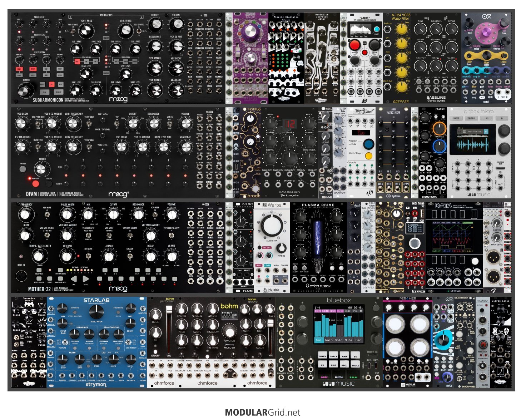This screenshot has width=526, height=420.
Task: Flip the Subharmonicon VCO 2 WAVE switch
Action: click(x=138, y=31)
